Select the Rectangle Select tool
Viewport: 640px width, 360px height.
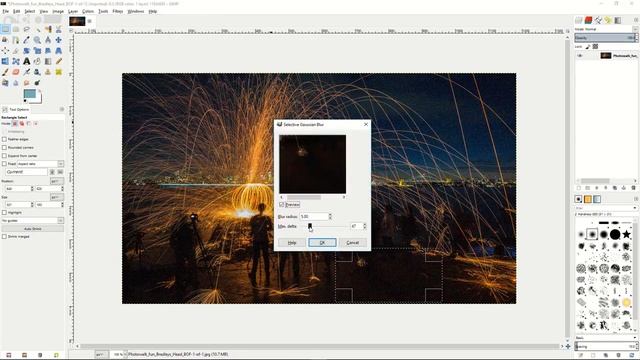(5, 29)
